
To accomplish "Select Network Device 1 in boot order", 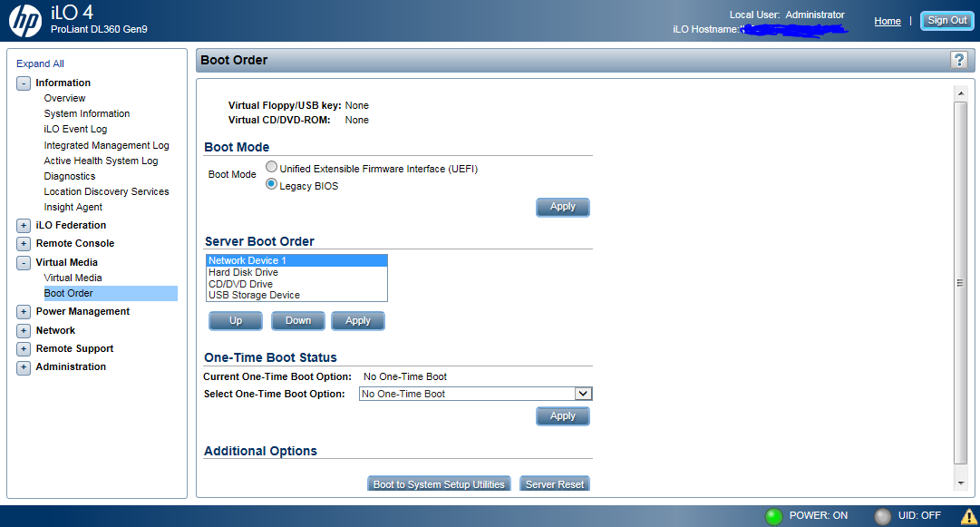I will [296, 260].
